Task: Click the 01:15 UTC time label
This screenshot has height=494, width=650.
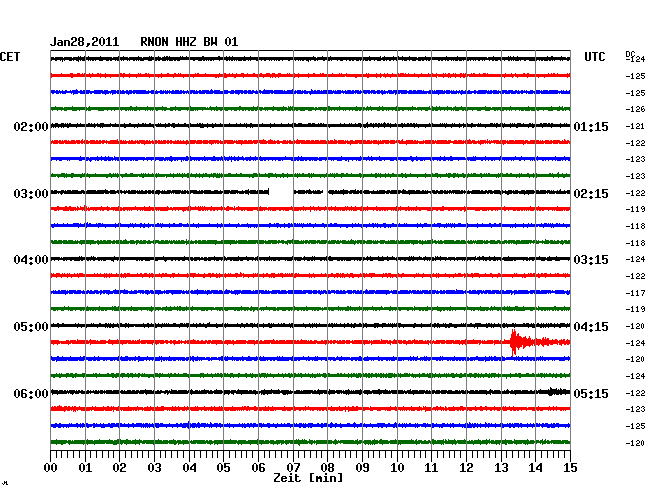Action: (591, 126)
